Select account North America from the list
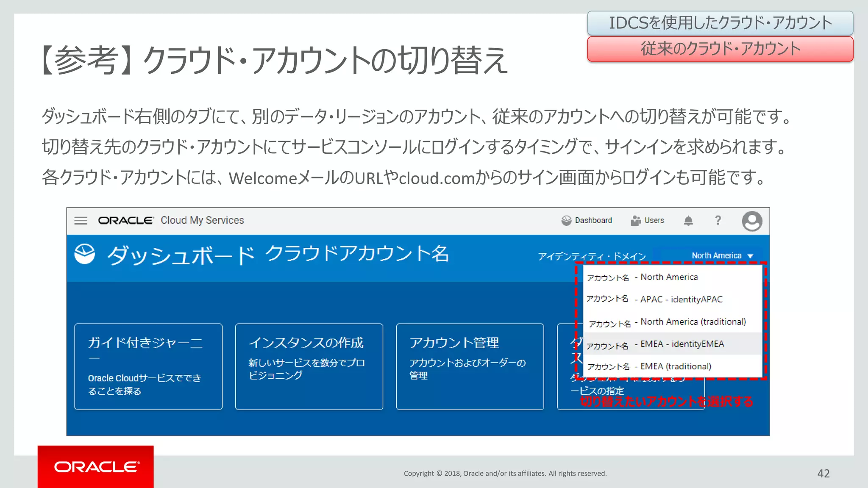 point(672,277)
